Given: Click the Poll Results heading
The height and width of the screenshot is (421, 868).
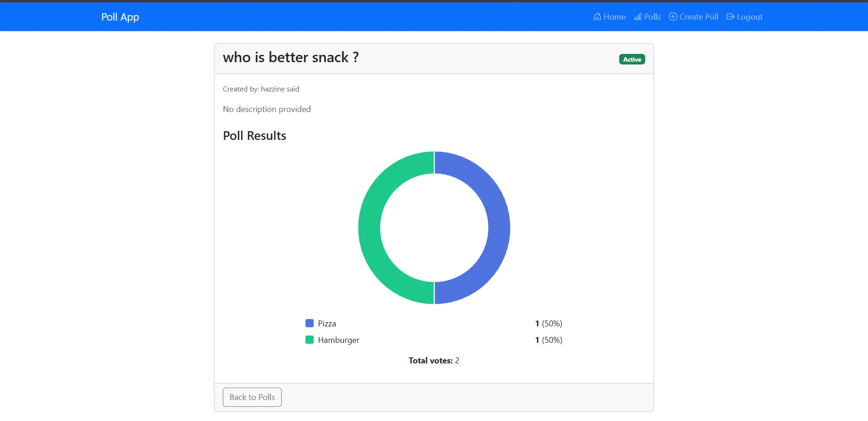Looking at the screenshot, I should (x=254, y=136).
